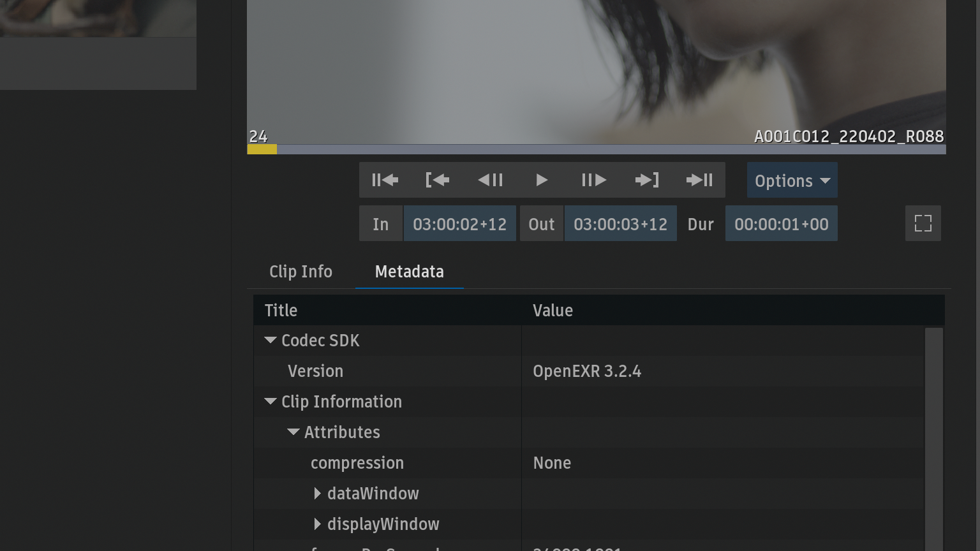The image size is (980, 551).
Task: Click the Dur timecode field 00:00:01+00
Action: pos(781,224)
